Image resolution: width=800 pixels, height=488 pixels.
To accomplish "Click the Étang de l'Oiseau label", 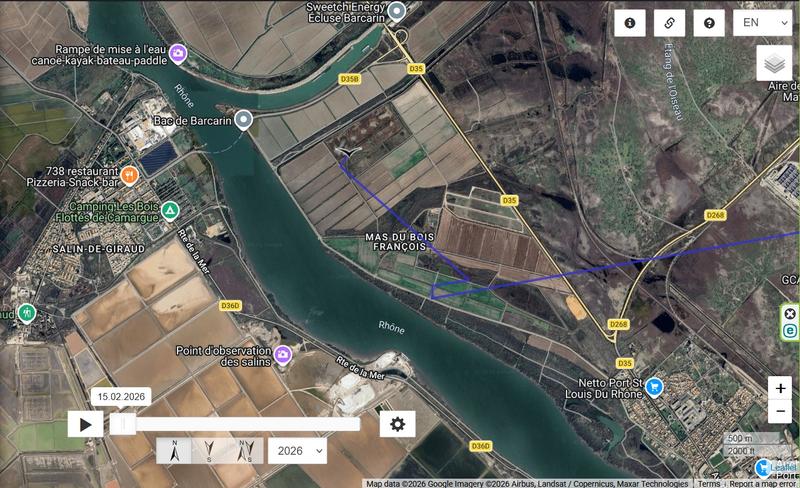I will (673, 82).
